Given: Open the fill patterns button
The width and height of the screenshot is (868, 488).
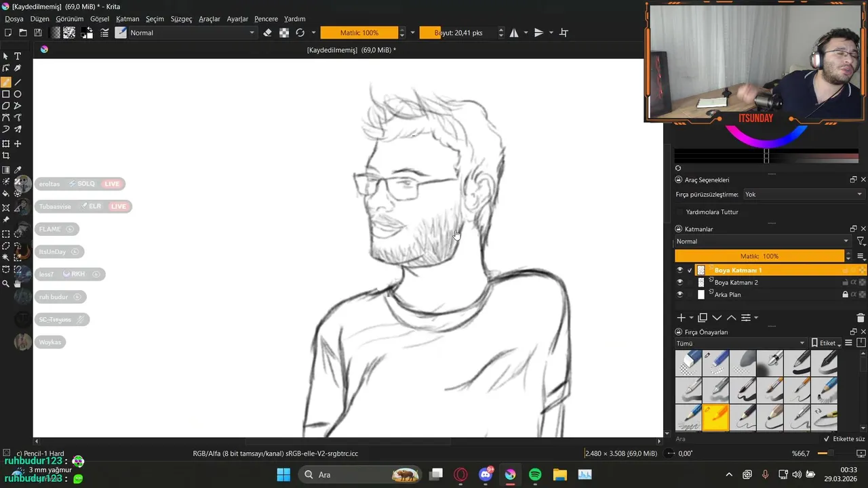Looking at the screenshot, I should point(69,33).
